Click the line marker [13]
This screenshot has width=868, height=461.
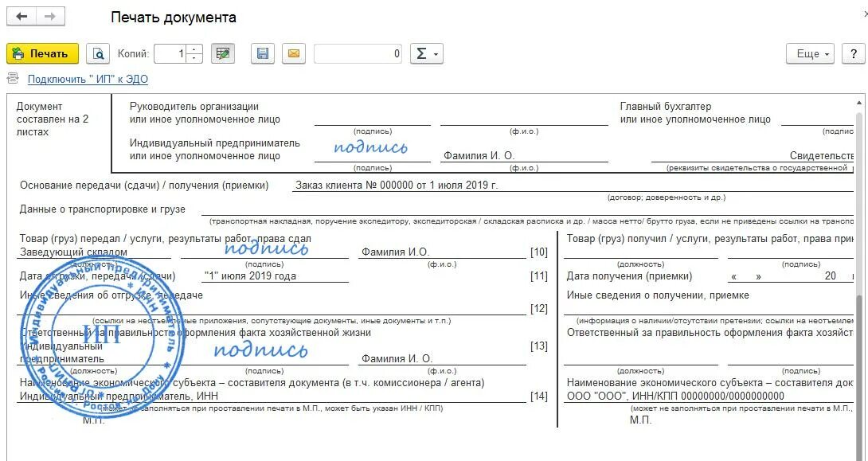pyautogui.click(x=538, y=346)
